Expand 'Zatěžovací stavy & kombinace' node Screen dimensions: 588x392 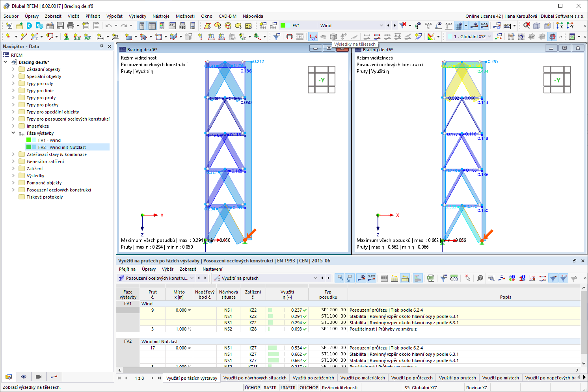coord(13,154)
